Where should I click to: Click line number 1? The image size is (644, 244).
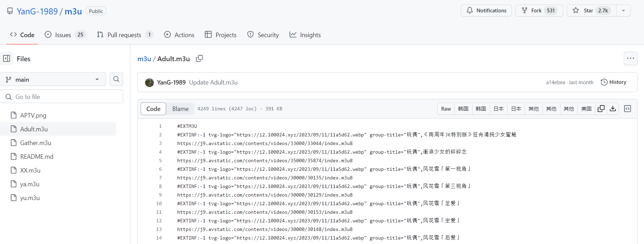[160, 126]
